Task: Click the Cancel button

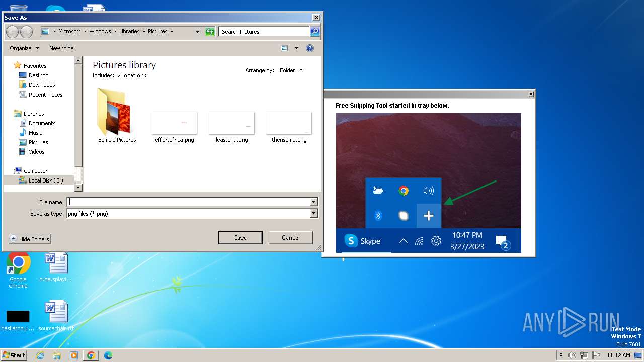Action: click(x=291, y=238)
